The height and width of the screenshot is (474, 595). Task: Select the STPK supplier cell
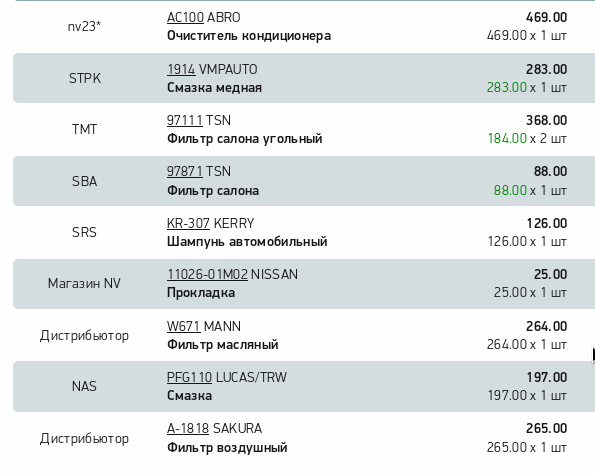tap(85, 78)
